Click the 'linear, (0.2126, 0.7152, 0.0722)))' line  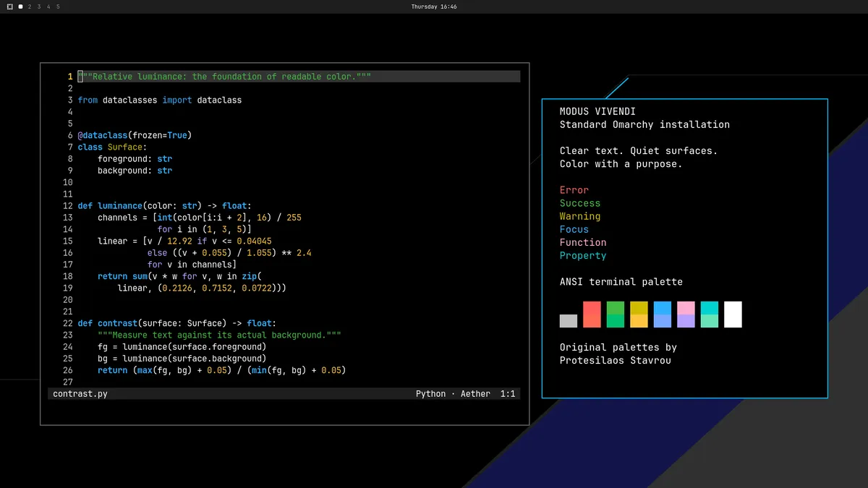point(202,288)
